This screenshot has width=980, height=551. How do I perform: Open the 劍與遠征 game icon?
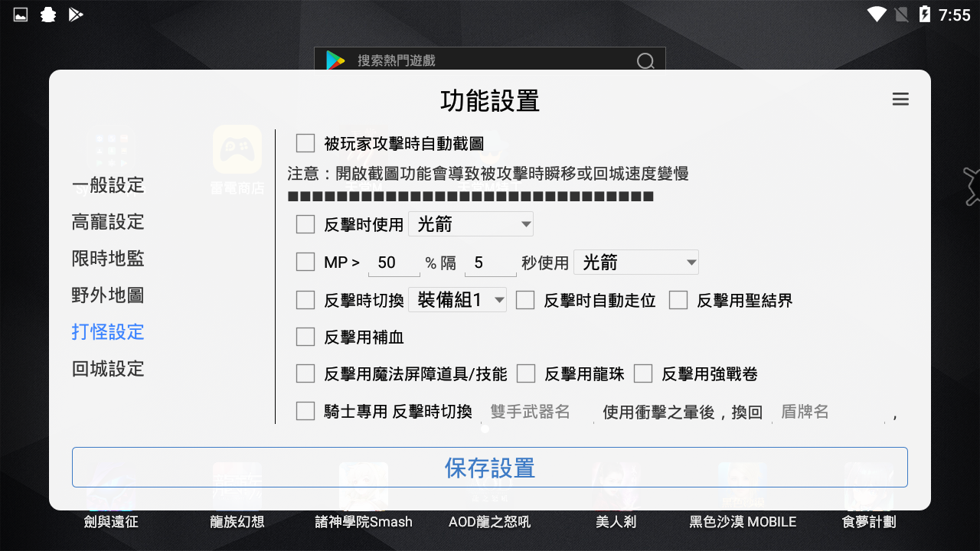click(109, 487)
